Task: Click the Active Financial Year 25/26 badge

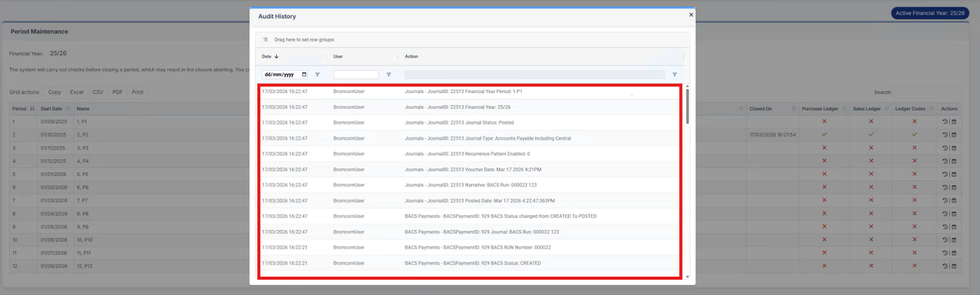Action: click(x=929, y=13)
